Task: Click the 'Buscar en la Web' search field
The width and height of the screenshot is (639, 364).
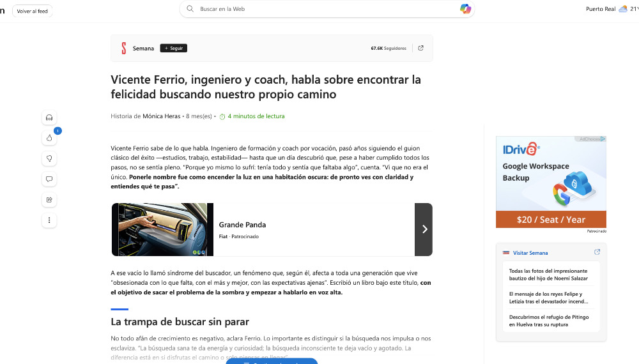Action: pos(327,9)
